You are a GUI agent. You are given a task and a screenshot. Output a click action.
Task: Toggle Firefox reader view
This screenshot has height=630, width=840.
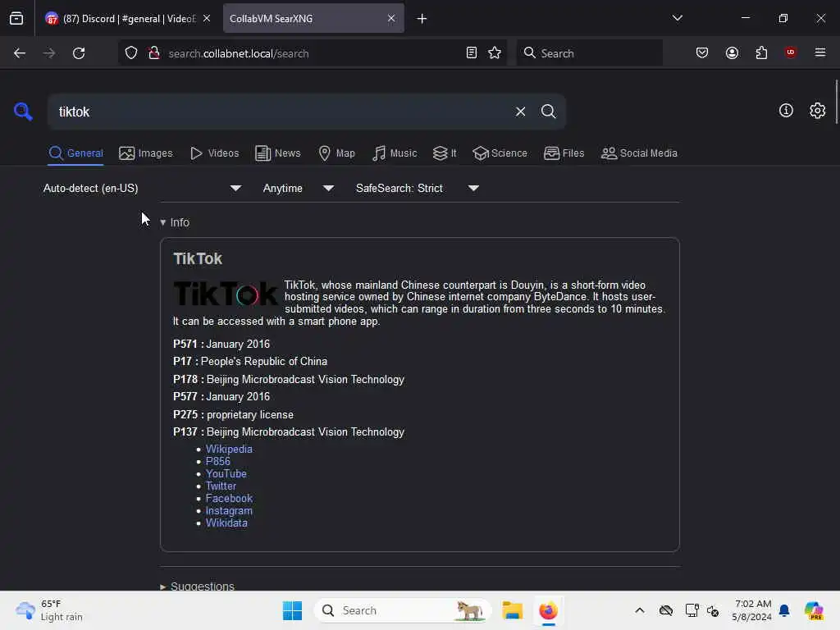[472, 52]
